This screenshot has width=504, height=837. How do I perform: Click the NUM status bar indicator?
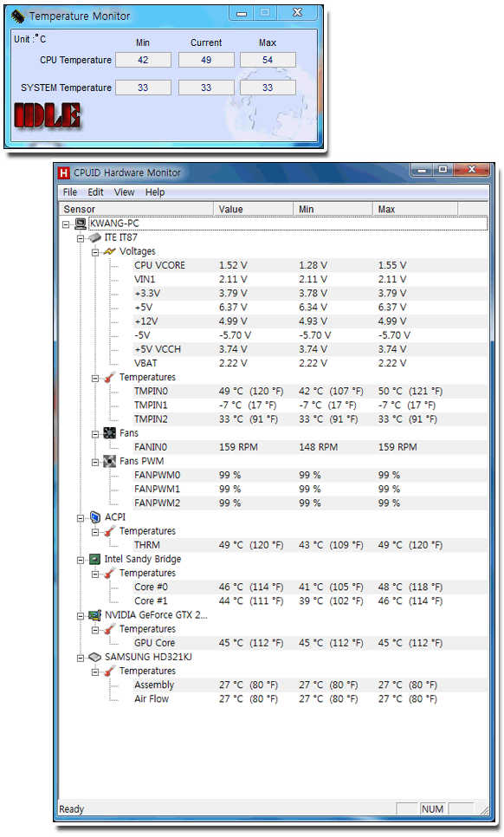tap(432, 809)
